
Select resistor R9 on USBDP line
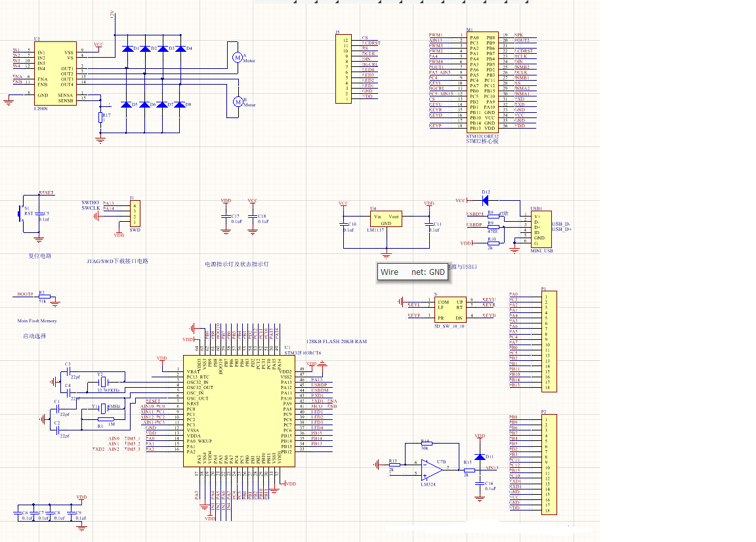click(x=493, y=227)
